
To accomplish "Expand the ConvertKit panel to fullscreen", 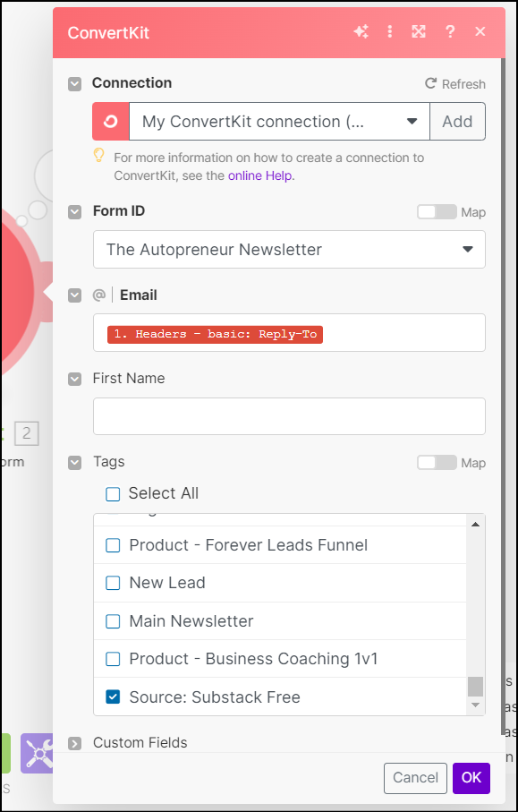I will coord(419,32).
